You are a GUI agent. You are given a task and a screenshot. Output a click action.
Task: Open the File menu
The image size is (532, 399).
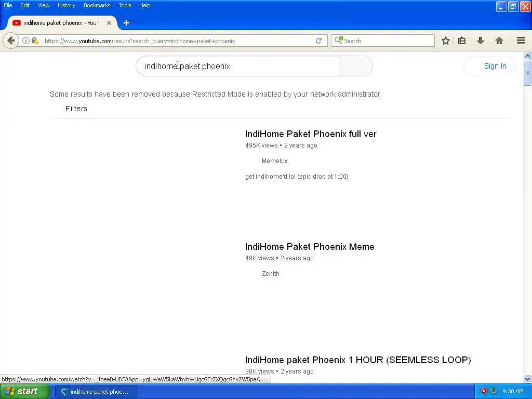coord(8,5)
